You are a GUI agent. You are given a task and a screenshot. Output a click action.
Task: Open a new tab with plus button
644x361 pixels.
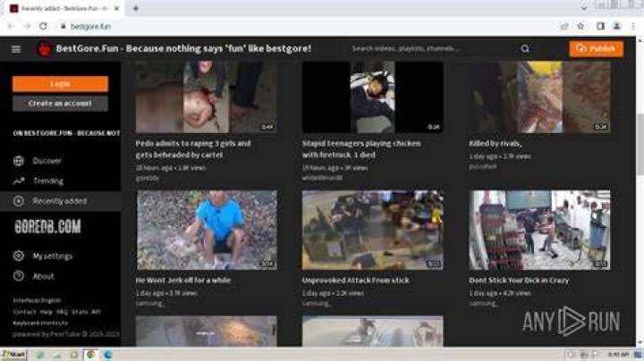click(x=136, y=8)
